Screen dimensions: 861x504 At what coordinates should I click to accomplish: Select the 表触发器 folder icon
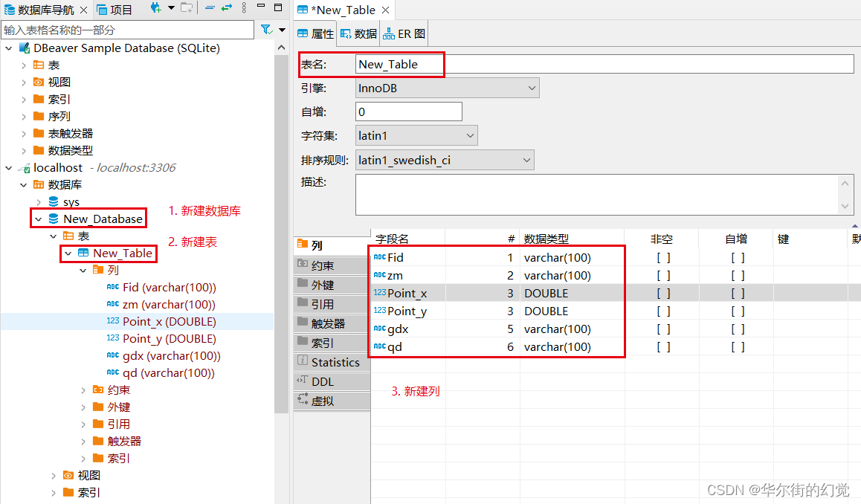(39, 133)
